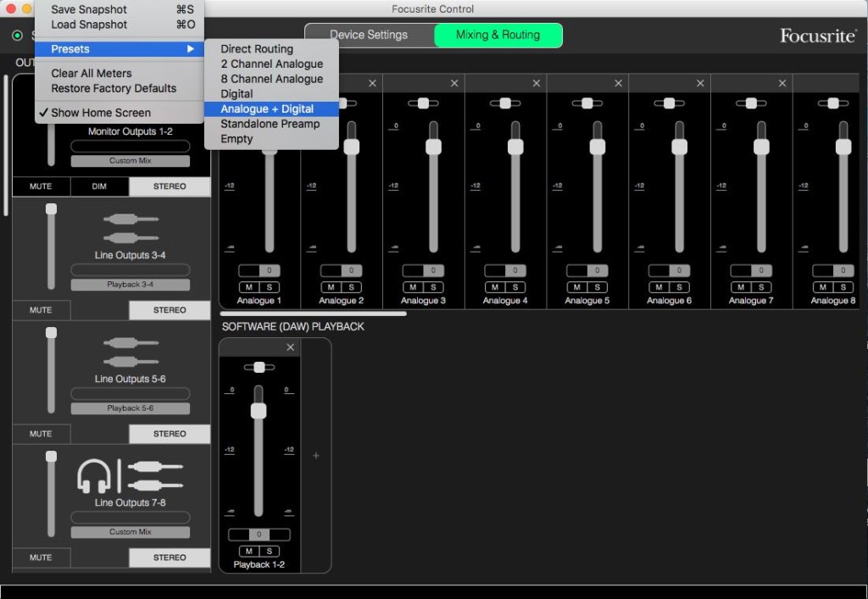Click the jack plug icon for Line Outputs 5-6
Screen dimensions: 868x599
tap(131, 352)
